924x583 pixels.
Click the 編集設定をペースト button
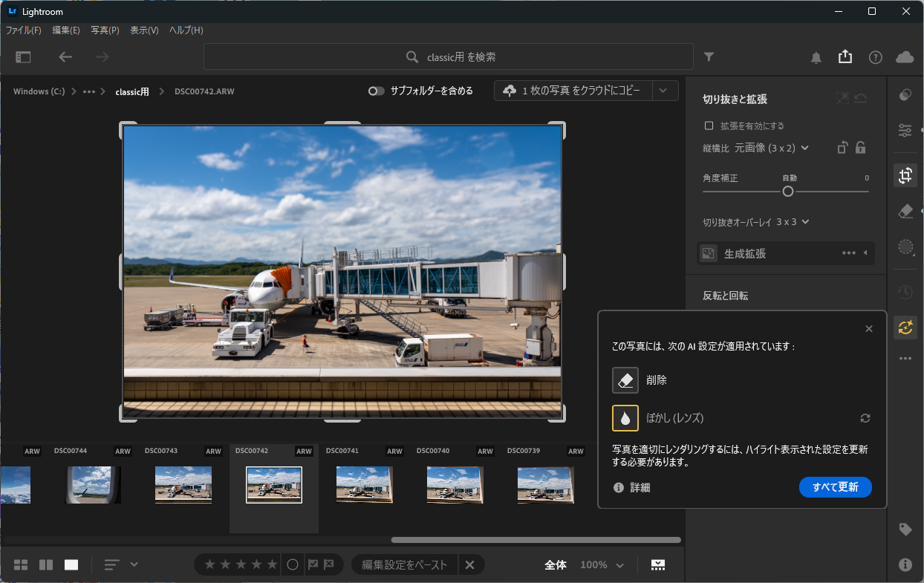[x=405, y=564]
